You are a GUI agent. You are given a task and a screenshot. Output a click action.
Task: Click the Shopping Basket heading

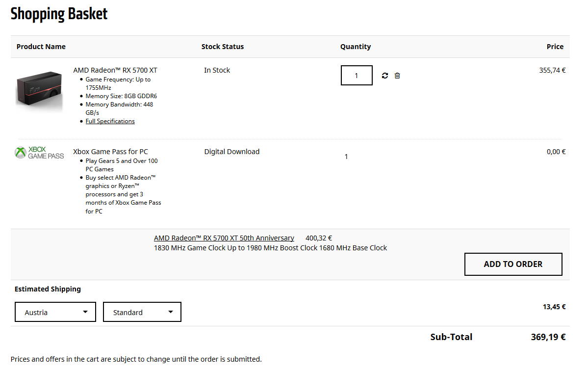(59, 14)
